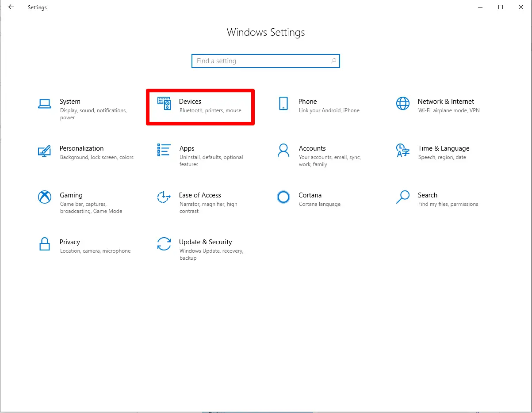The width and height of the screenshot is (532, 413).
Task: Click the search magnifier in Find a setting
Action: pos(333,61)
